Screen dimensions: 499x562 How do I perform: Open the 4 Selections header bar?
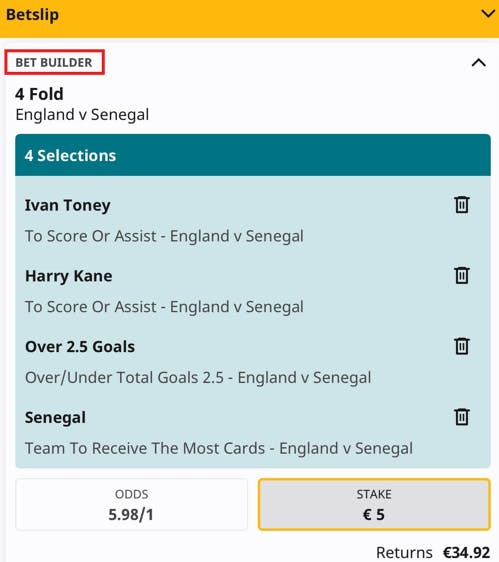point(253,155)
